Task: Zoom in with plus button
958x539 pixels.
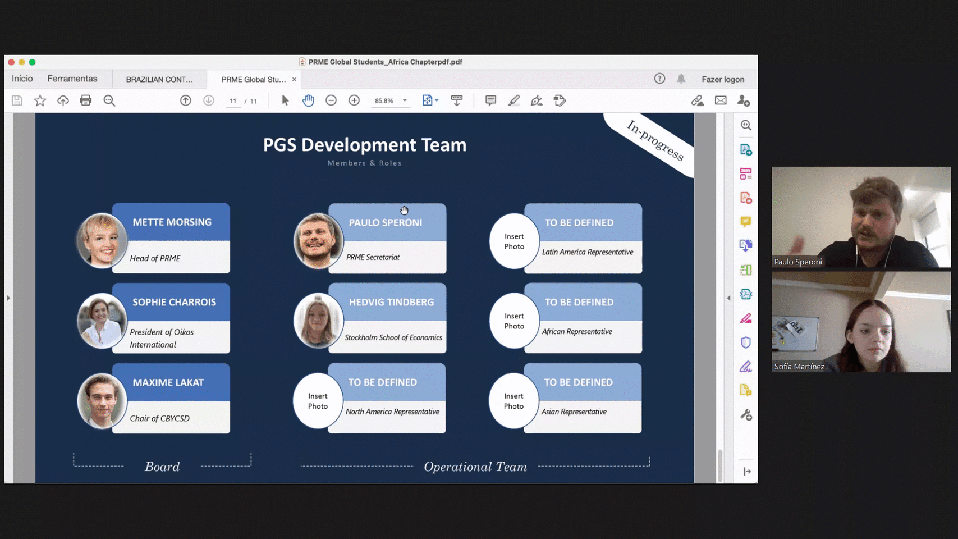Action: pos(354,100)
